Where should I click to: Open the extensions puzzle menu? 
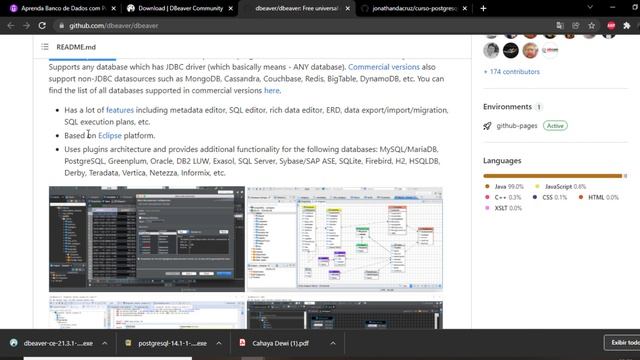pos(627,26)
